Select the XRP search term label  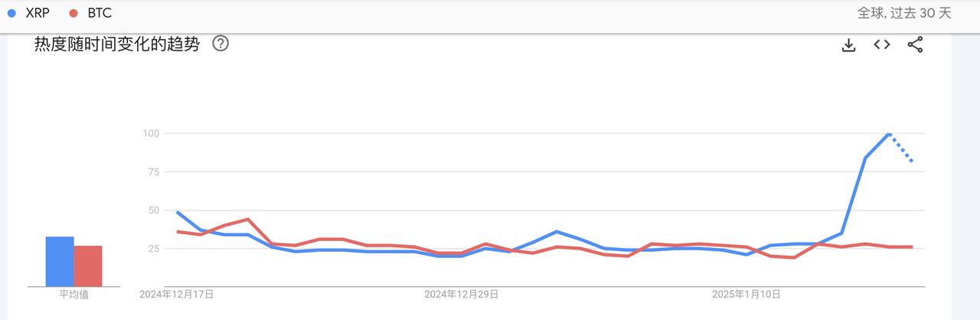pyautogui.click(x=38, y=13)
